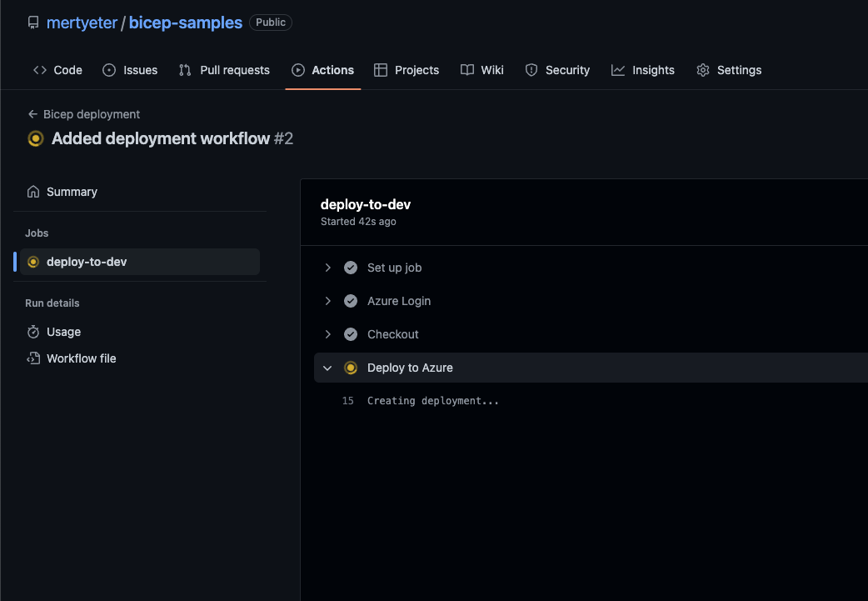This screenshot has width=868, height=601.
Task: Click the yellow status icon of deploy-to-dev job
Action: point(33,262)
